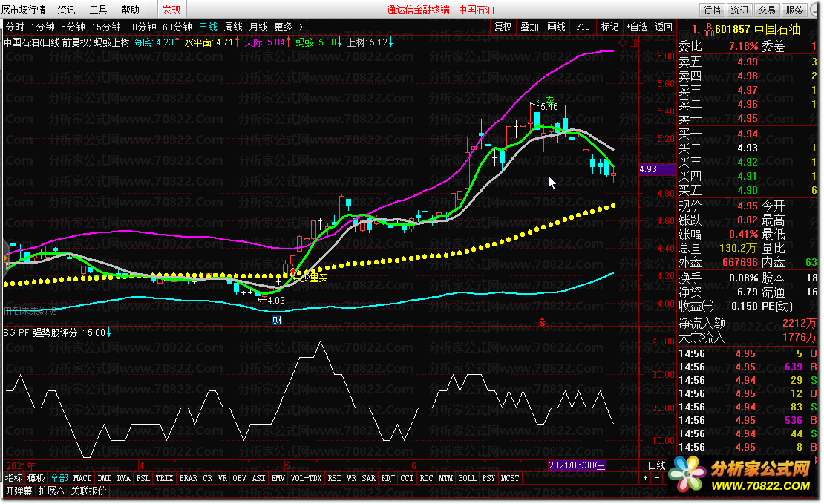Switch indicator to FSL
Image resolution: width=824 pixels, height=504 pixels.
[x=143, y=478]
